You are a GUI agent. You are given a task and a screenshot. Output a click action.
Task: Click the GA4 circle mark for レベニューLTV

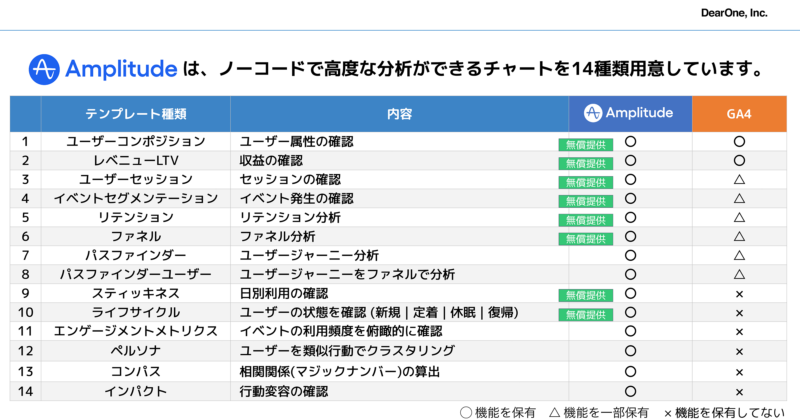[x=739, y=160]
